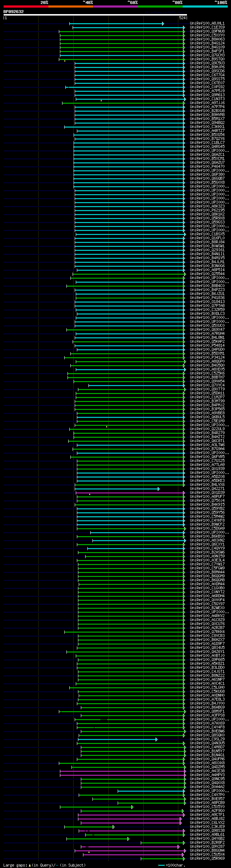
Task: Click the UniRef100_A8JHL1 hit label
Action: (x=207, y=23)
